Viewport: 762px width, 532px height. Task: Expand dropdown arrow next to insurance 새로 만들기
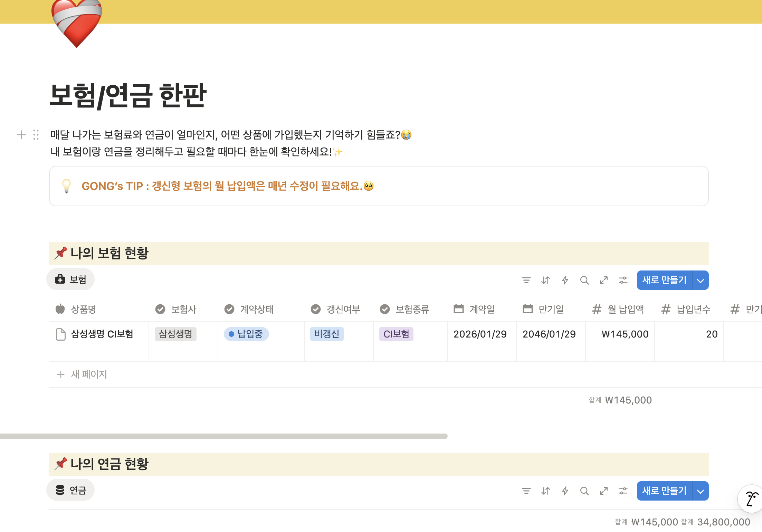coord(701,281)
